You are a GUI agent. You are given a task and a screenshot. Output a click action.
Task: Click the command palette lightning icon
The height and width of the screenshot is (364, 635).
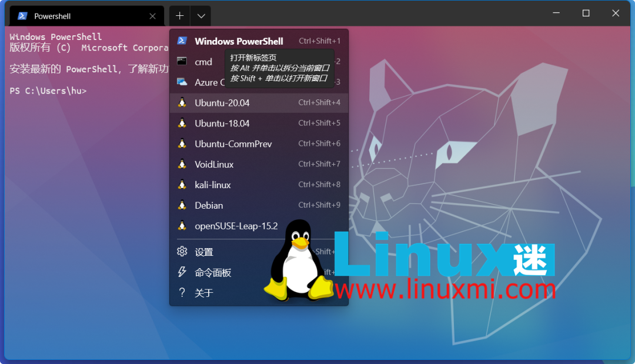tap(182, 272)
